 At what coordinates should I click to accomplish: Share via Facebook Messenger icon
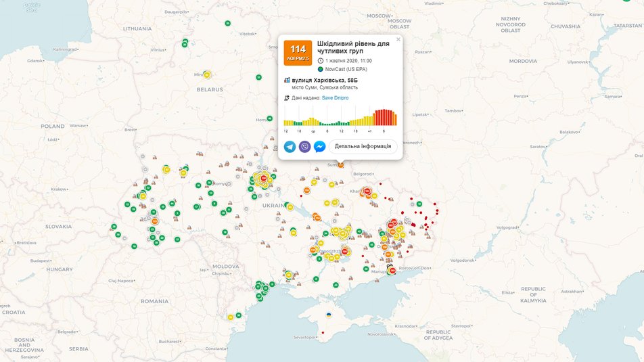pyautogui.click(x=319, y=146)
